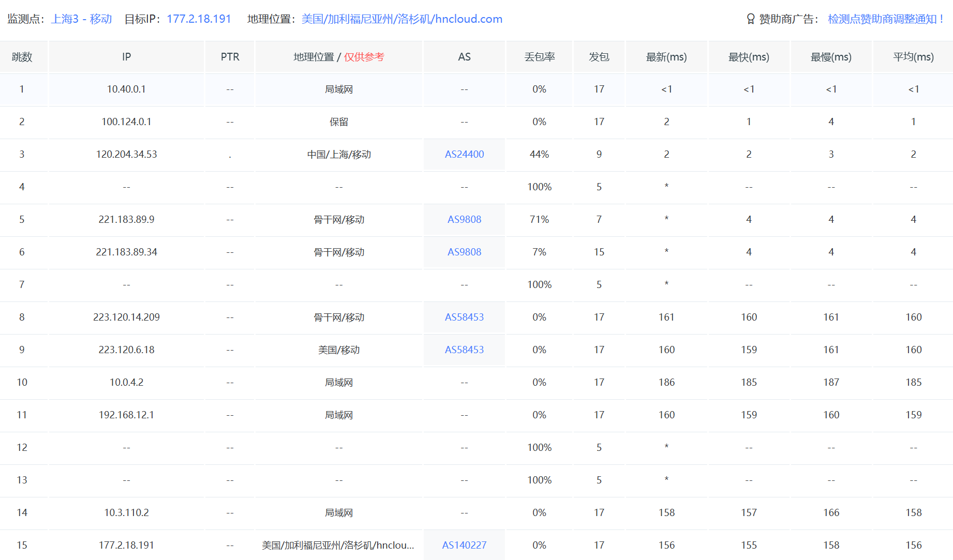Image resolution: width=953 pixels, height=560 pixels.
Task: Select IP cell 223.120.14.209
Action: click(x=126, y=317)
